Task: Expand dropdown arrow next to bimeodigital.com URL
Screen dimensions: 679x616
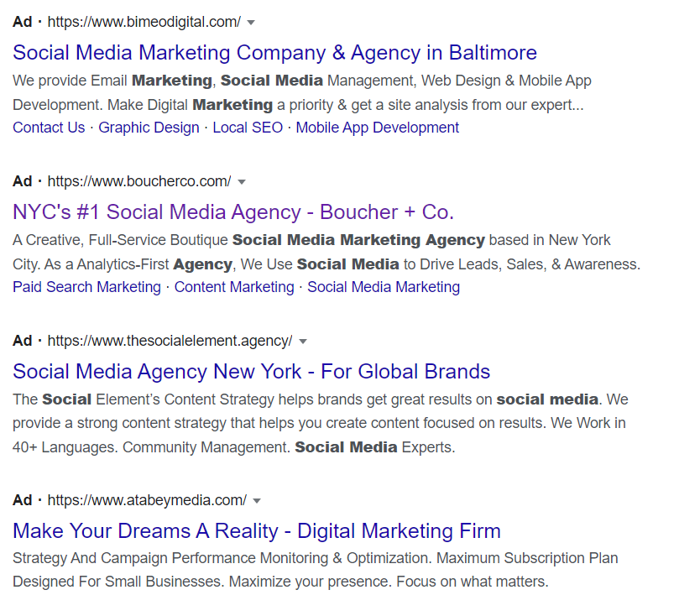Action: pos(251,23)
